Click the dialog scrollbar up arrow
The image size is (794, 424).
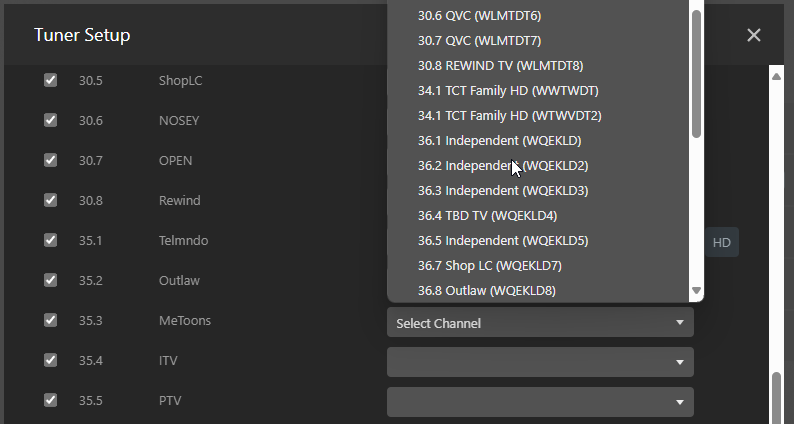777,75
